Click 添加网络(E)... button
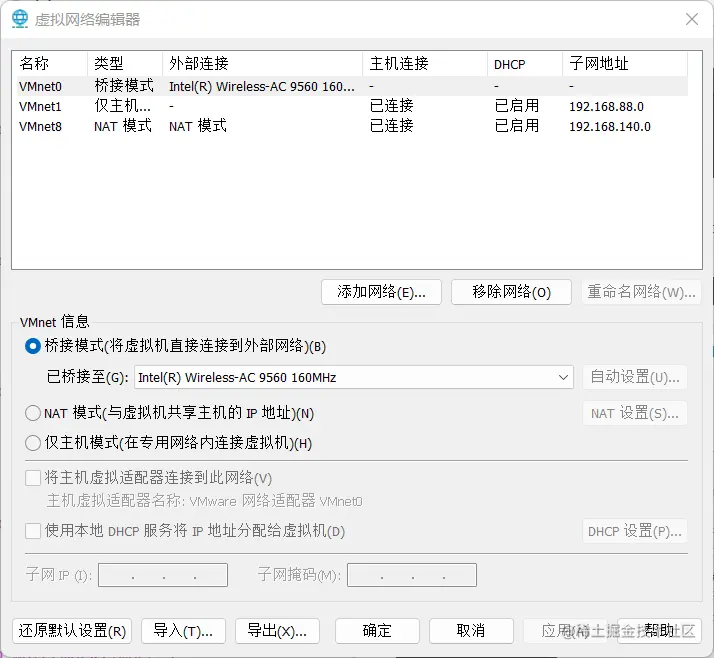The height and width of the screenshot is (658, 714). [381, 292]
